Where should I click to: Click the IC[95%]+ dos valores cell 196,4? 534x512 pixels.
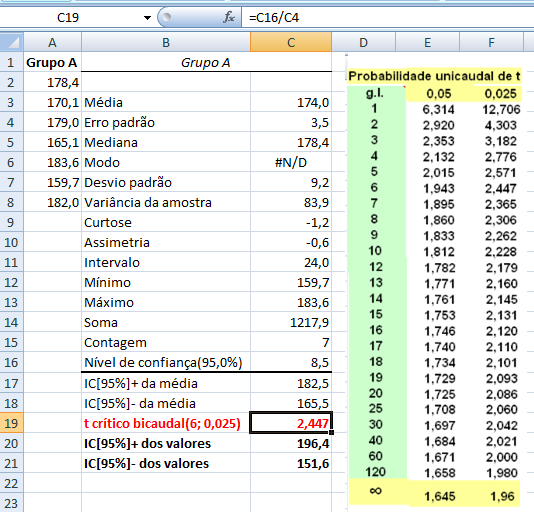pos(291,444)
